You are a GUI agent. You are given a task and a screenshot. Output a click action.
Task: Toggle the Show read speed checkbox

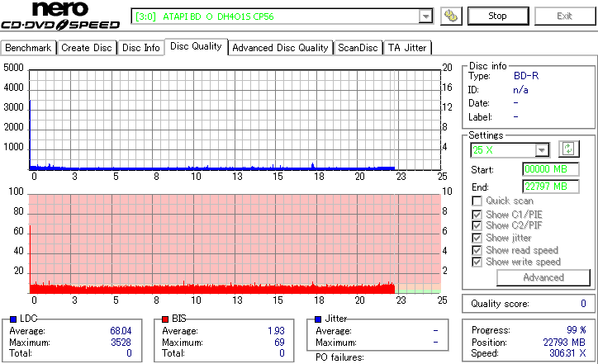[477, 250]
